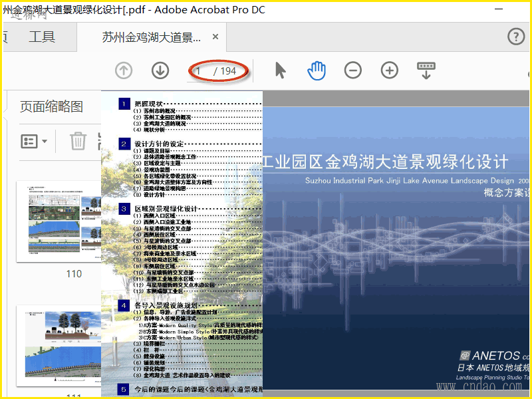
Task: Click contents heading 设计方针的设定
Action: coord(159,144)
